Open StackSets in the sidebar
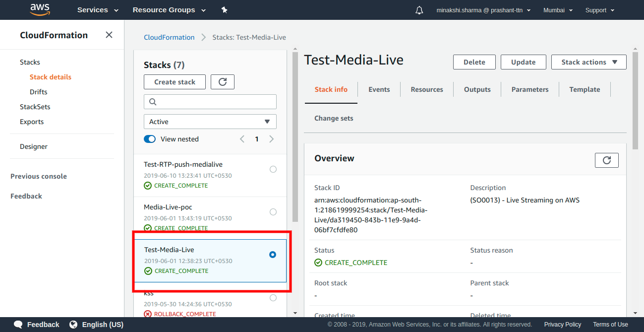The image size is (644, 332). [35, 107]
